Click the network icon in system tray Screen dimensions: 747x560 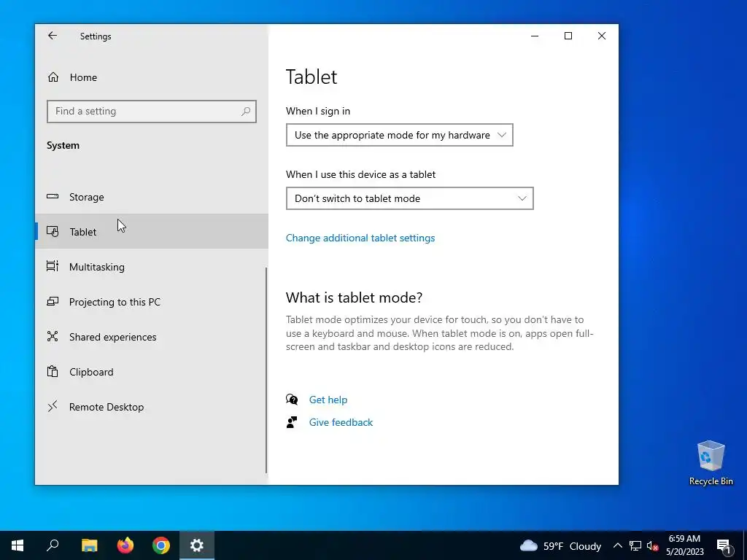point(635,545)
